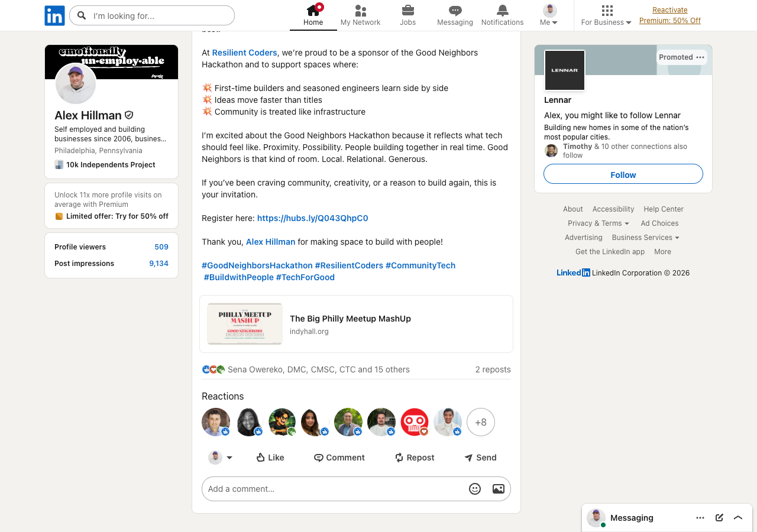Screen dimensions: 757x532
Task: Open the Resilient Coders company mention
Action: (x=245, y=53)
